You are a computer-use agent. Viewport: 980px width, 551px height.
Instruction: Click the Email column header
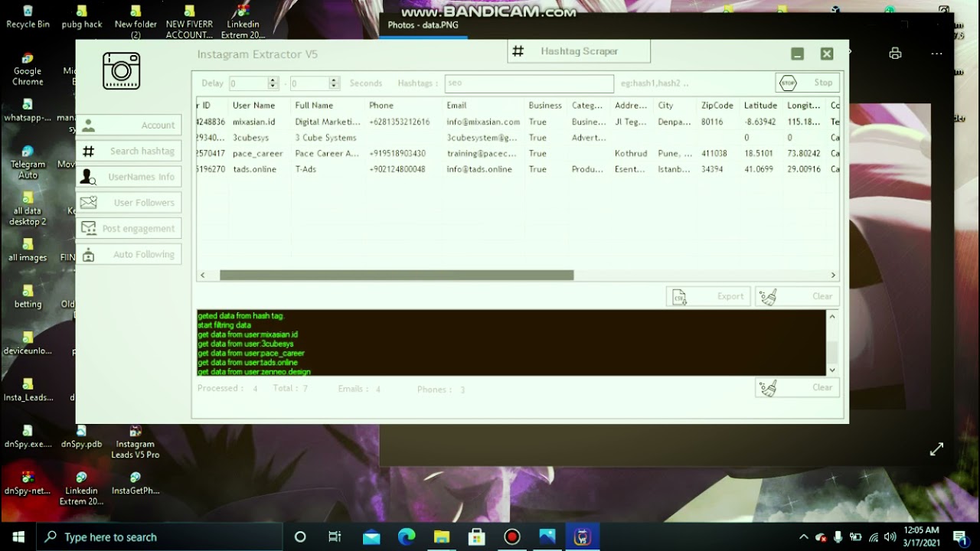pyautogui.click(x=456, y=106)
